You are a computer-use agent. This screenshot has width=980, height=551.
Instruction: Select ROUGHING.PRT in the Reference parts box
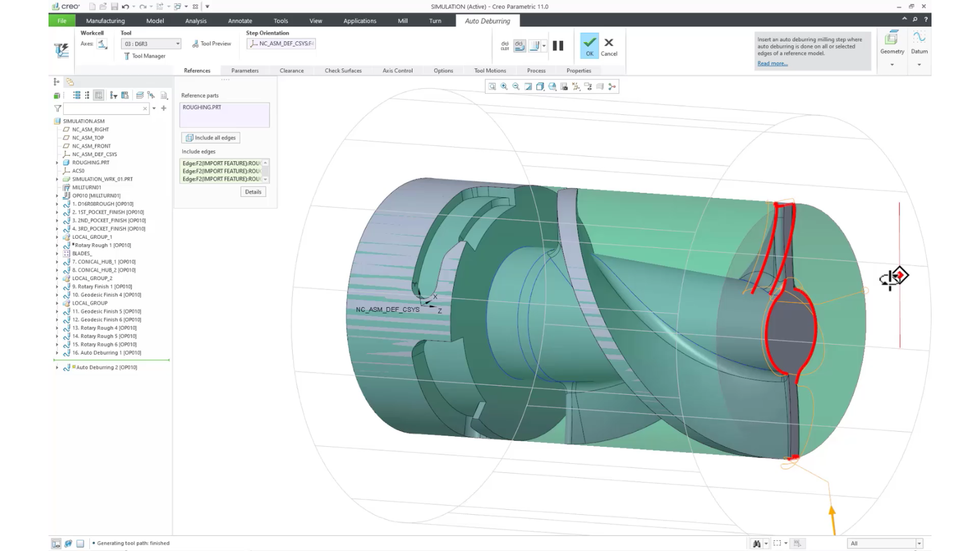[x=202, y=107]
